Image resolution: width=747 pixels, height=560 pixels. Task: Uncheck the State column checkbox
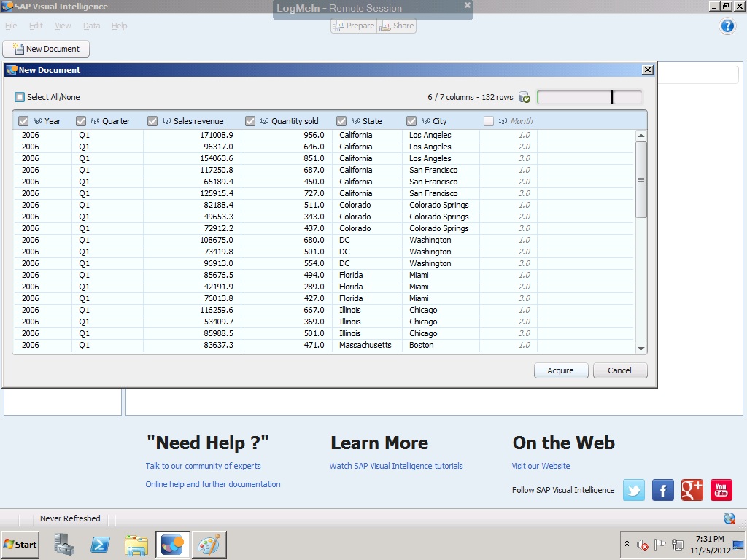341,121
